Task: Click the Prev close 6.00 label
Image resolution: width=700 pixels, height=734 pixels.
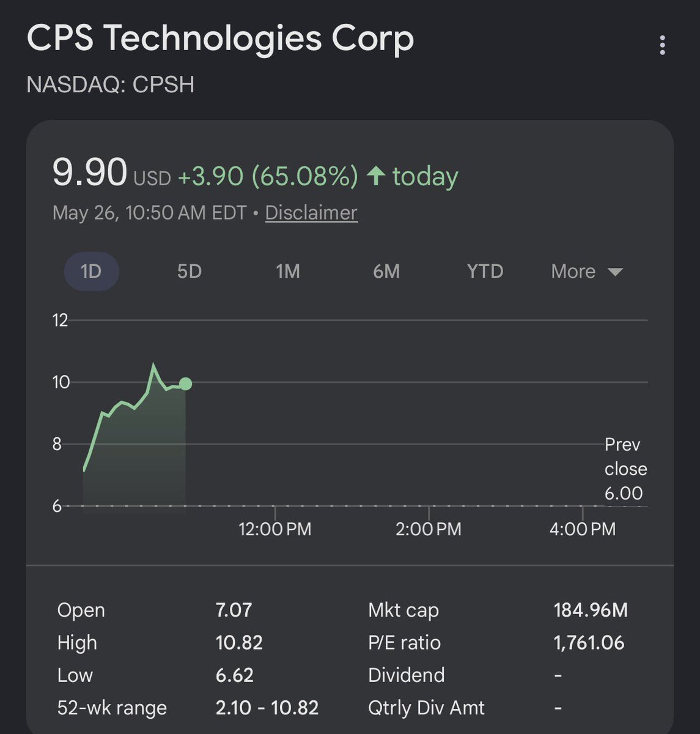Action: 625,469
